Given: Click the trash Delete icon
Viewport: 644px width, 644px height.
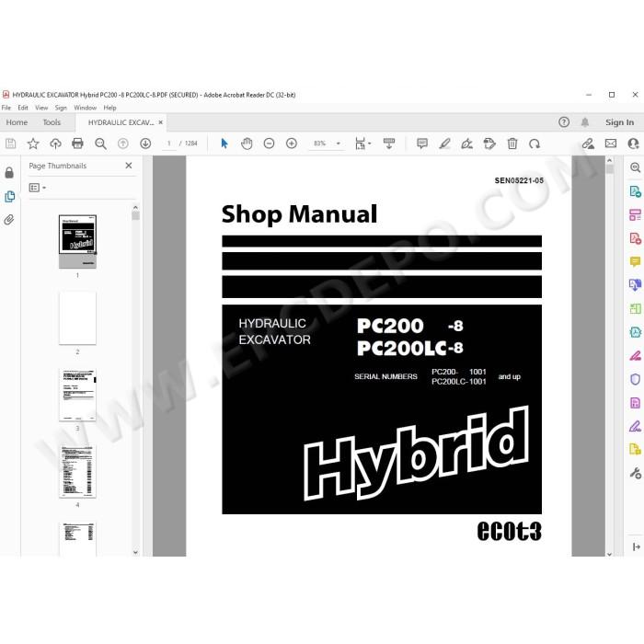Looking at the screenshot, I should 512,144.
